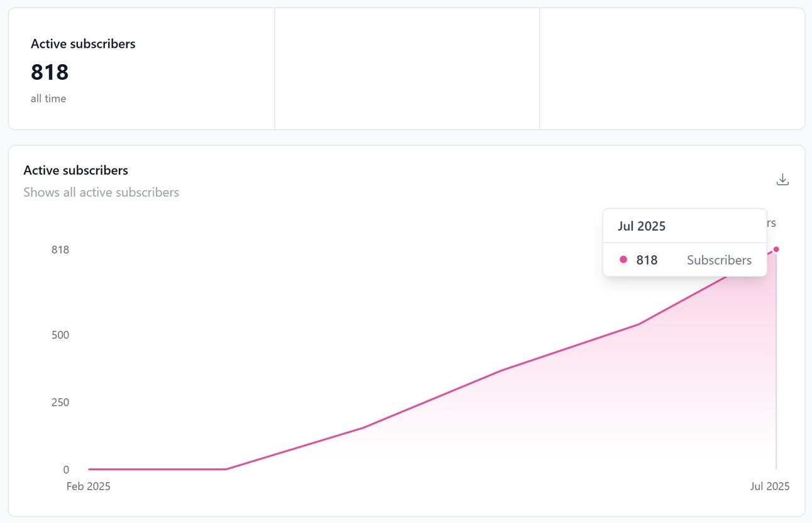This screenshot has height=523, width=812.
Task: Click the Feb 2025 x-axis label
Action: click(x=89, y=487)
